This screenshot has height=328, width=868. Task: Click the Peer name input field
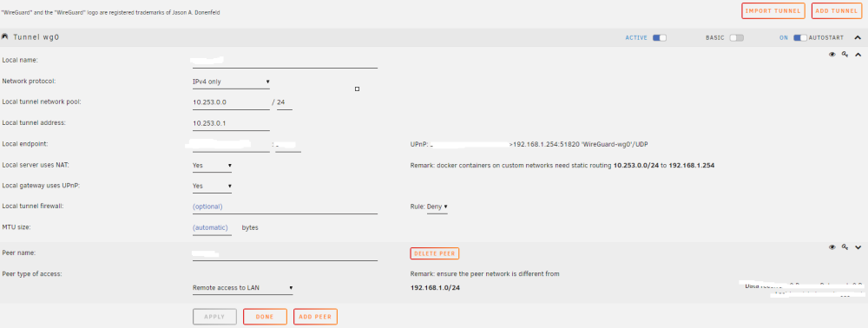[x=285, y=254]
